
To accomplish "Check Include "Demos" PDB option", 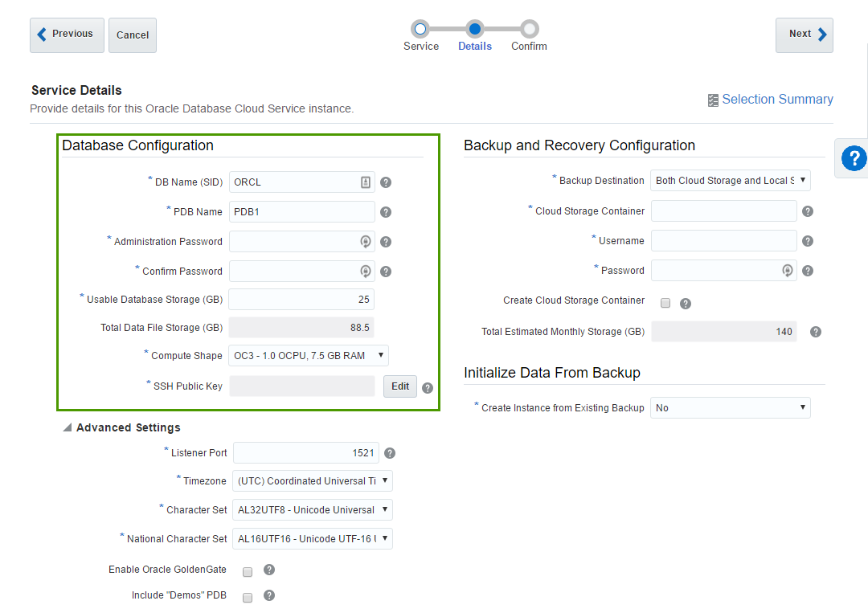I will tap(248, 598).
